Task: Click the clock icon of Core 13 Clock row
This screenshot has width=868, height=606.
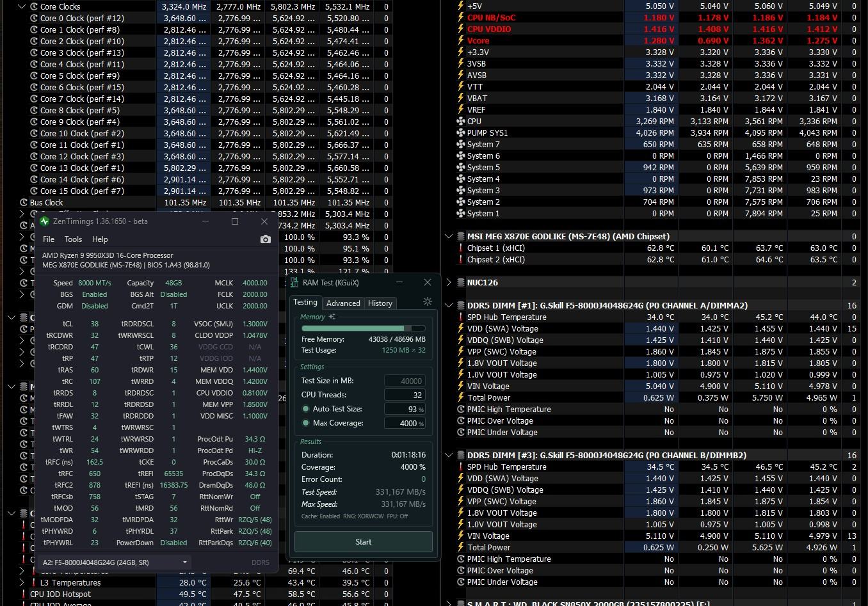Action: [x=34, y=168]
